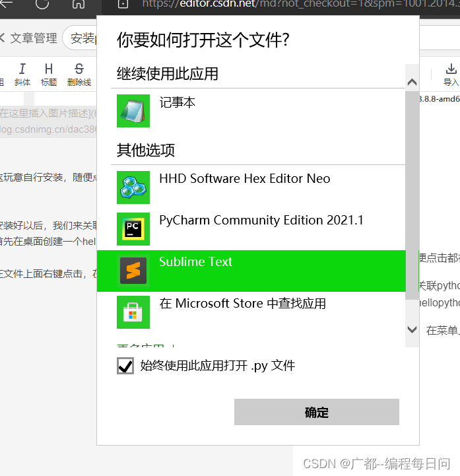Confirm selection with 确定 button
Screen dimensions: 460x476
pyautogui.click(x=317, y=412)
